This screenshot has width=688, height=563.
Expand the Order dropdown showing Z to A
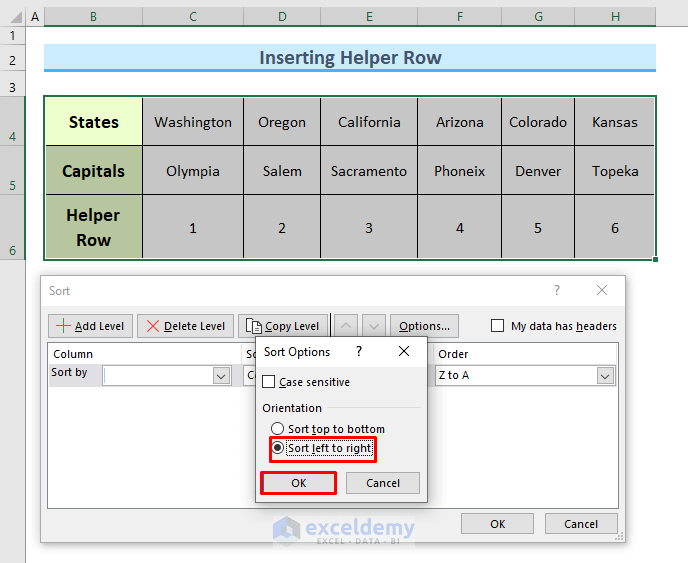click(x=605, y=376)
